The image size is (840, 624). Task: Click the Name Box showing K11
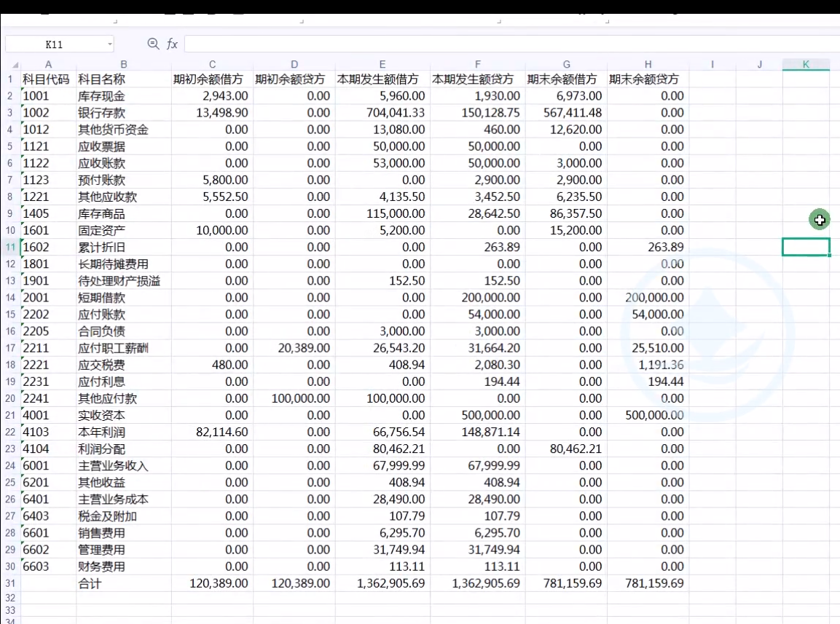pos(54,44)
